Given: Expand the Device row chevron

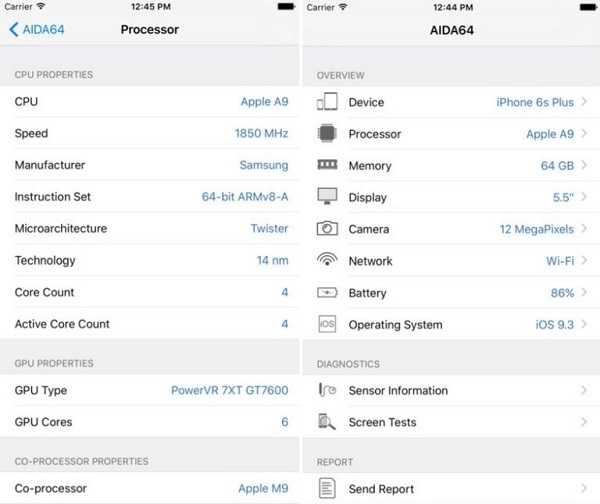Looking at the screenshot, I should click(584, 102).
